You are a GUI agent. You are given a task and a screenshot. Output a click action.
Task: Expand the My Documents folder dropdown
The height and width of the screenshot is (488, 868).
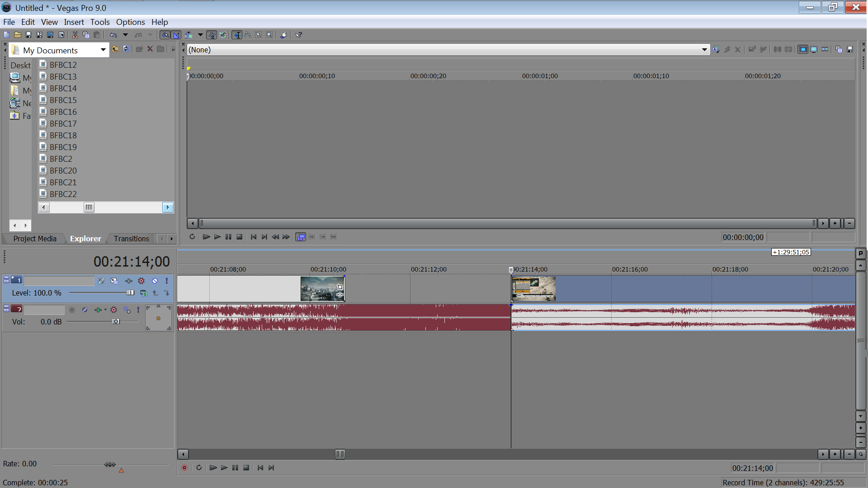click(x=103, y=50)
